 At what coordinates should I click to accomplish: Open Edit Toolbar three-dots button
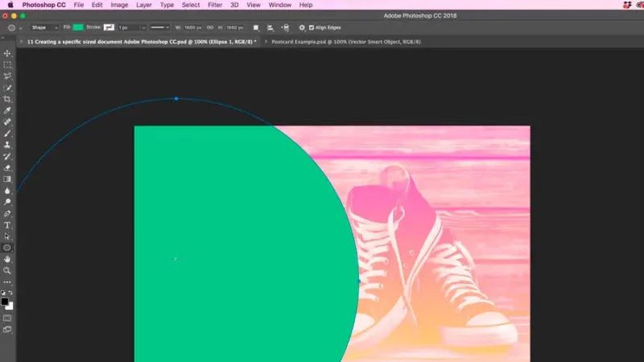[7, 282]
